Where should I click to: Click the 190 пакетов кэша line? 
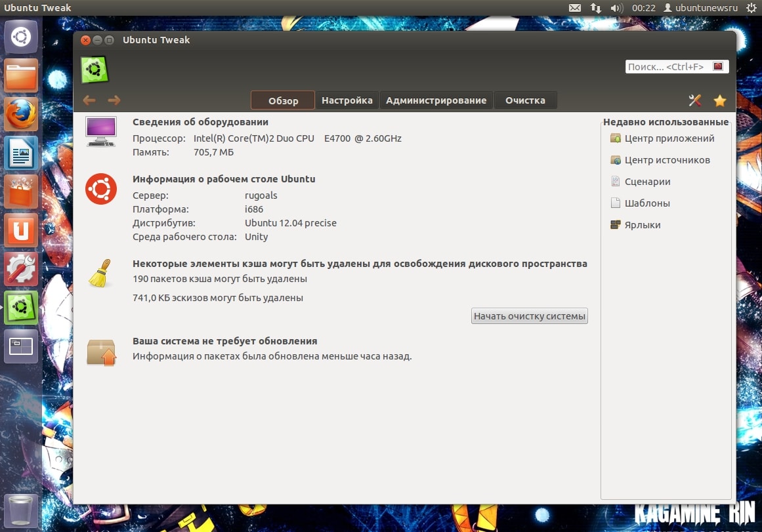tap(220, 279)
